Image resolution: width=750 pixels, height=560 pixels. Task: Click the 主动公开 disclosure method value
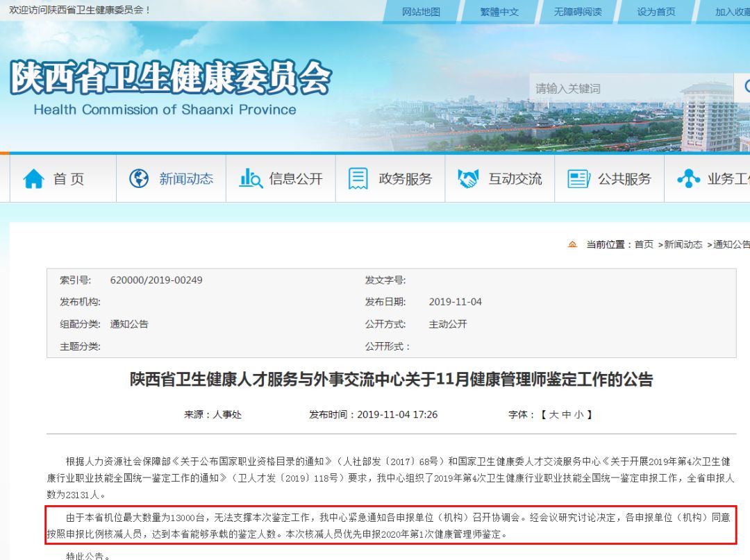coord(448,324)
